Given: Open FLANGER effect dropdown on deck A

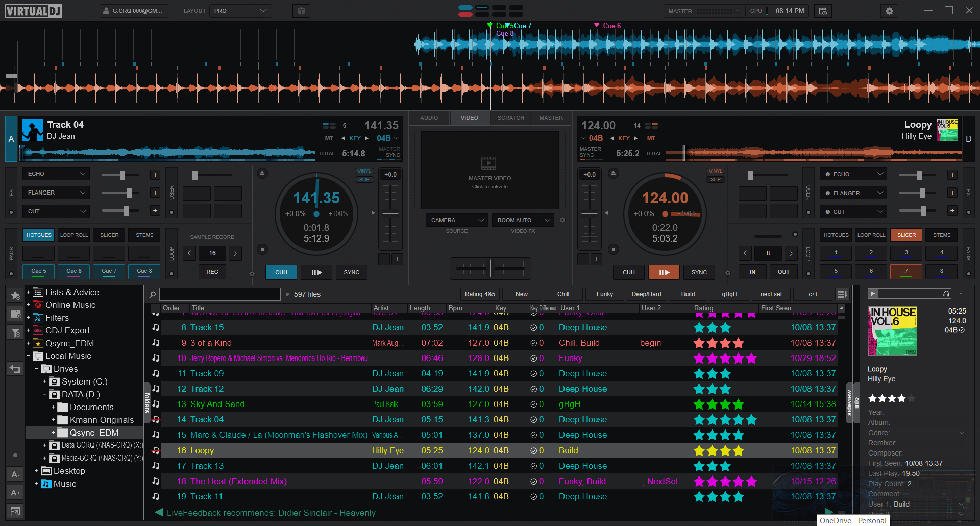Looking at the screenshot, I should (83, 193).
